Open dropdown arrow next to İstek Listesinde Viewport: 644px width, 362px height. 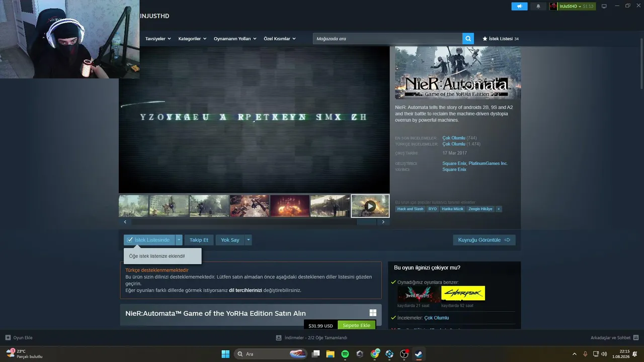click(x=179, y=240)
